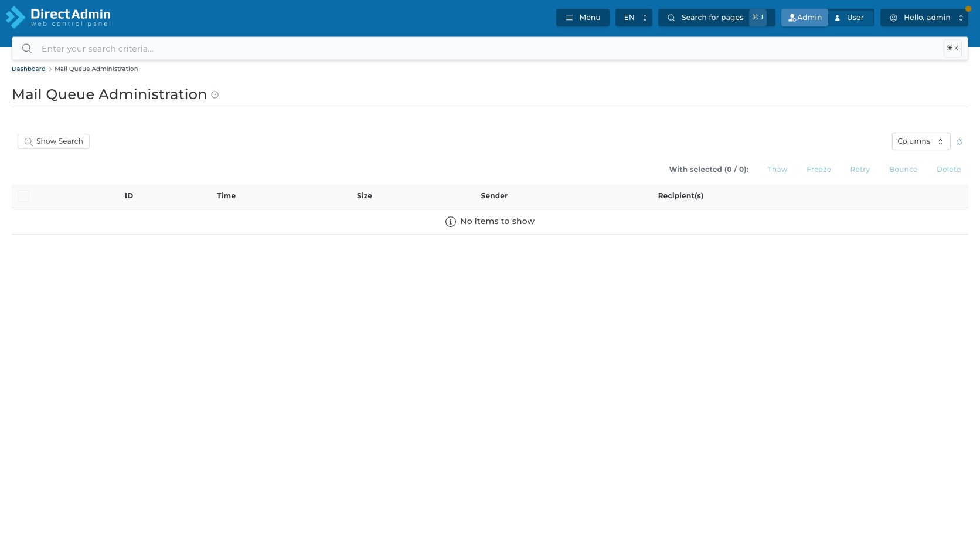Viewport: 980px width, 552px height.
Task: Focus the Enter your search criteria field
Action: pyautogui.click(x=490, y=49)
